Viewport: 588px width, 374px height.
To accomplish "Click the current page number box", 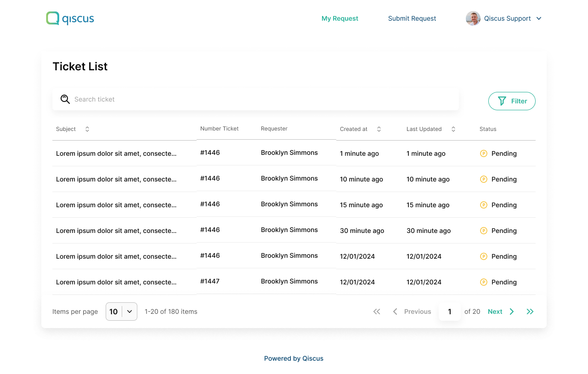I will 450,312.
